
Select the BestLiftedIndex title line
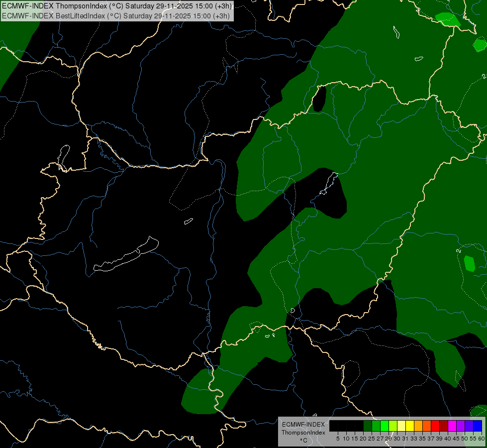116,16
